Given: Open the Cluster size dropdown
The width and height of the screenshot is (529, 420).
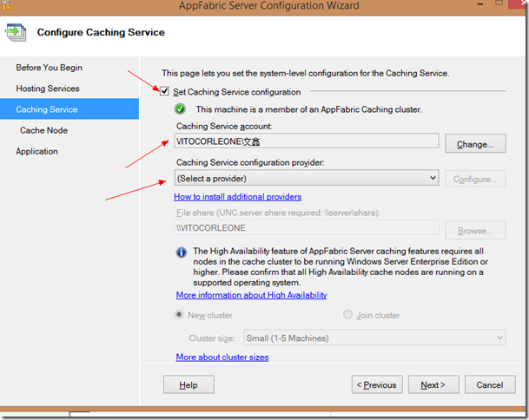Looking at the screenshot, I should point(374,338).
